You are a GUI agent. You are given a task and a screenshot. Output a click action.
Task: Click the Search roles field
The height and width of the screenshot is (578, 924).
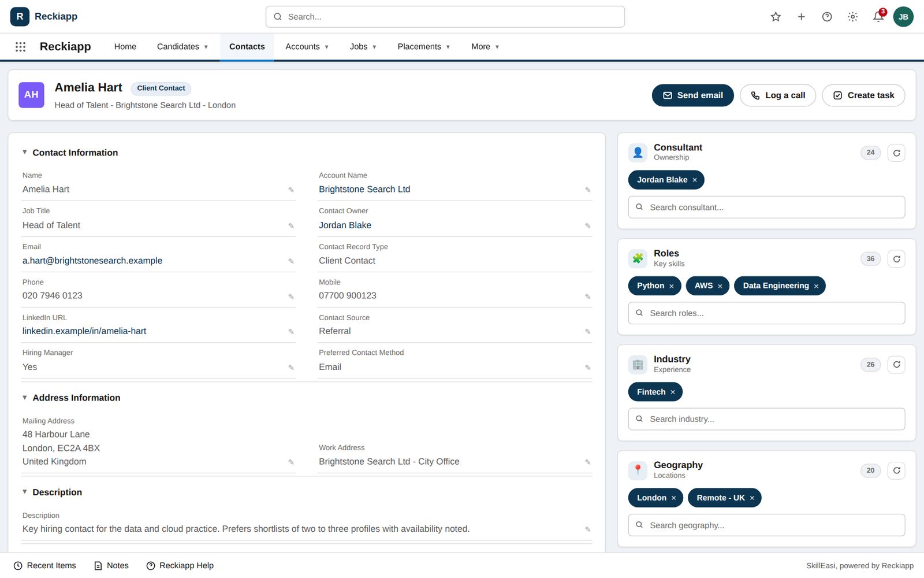766,313
